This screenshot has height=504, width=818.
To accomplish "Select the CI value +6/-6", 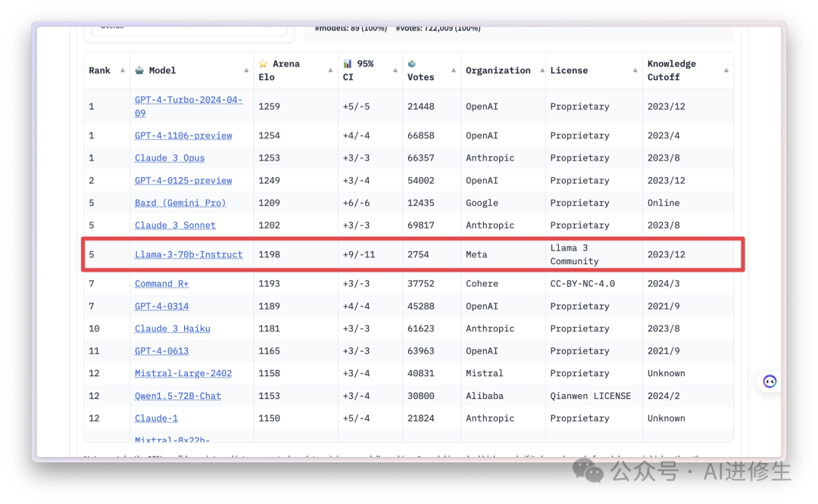I will click(356, 203).
